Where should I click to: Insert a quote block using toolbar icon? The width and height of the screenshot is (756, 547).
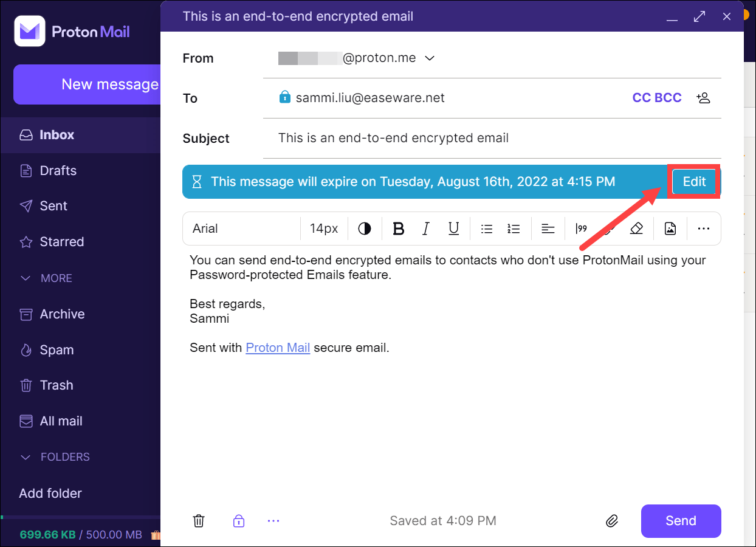click(x=582, y=229)
